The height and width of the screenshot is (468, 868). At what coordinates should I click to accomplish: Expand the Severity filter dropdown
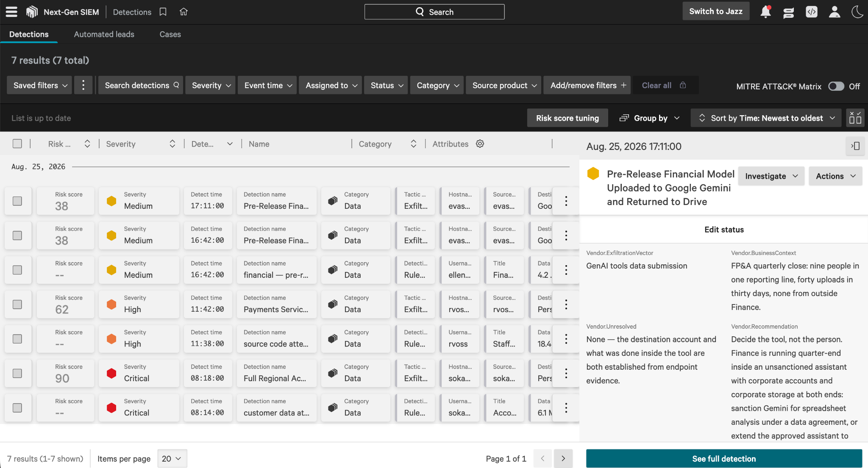coord(211,85)
